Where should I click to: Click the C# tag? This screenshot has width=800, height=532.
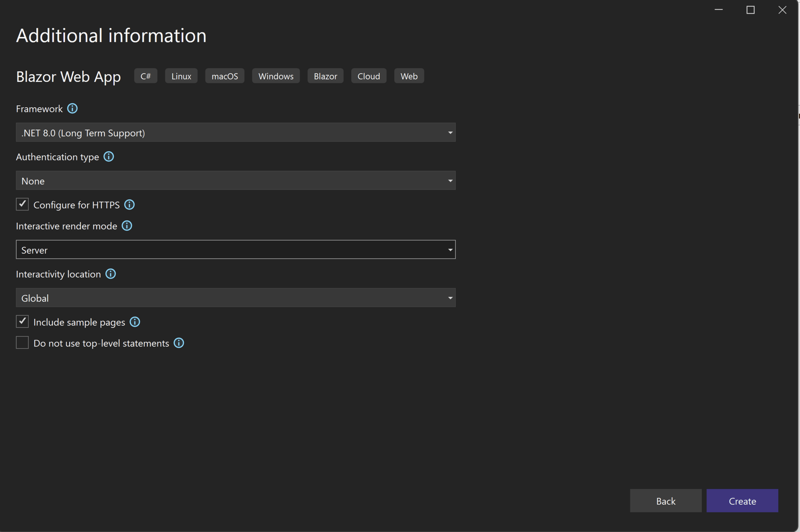pos(145,76)
